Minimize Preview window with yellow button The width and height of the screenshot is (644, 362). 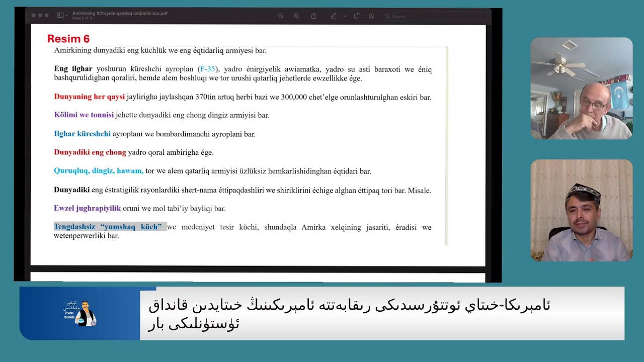[40, 16]
